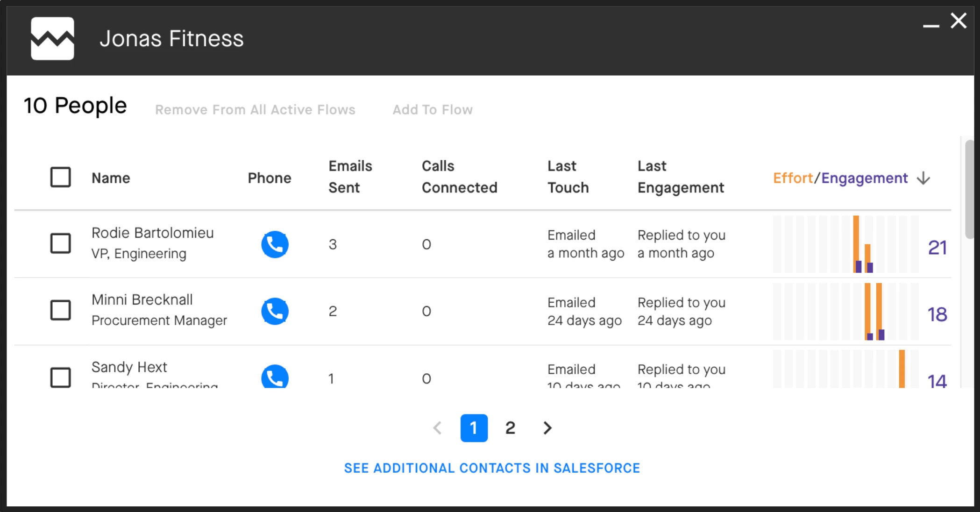Call Rodie Bartolomieu using phone icon
Image resolution: width=980 pixels, height=512 pixels.
click(x=275, y=244)
